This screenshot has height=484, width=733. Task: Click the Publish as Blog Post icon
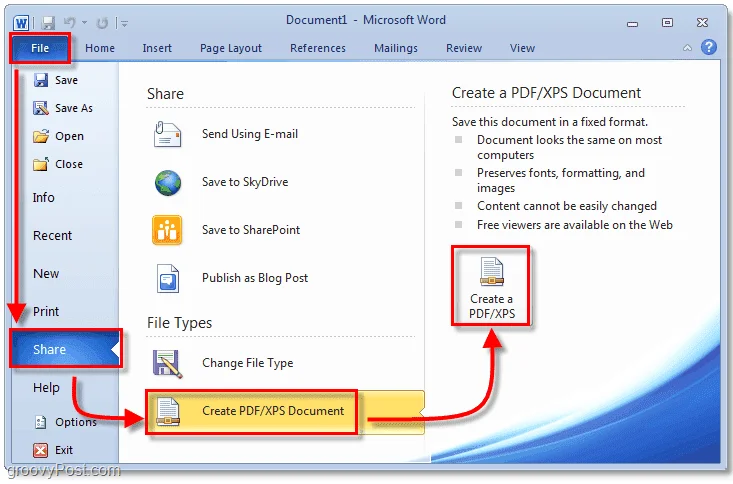(167, 278)
